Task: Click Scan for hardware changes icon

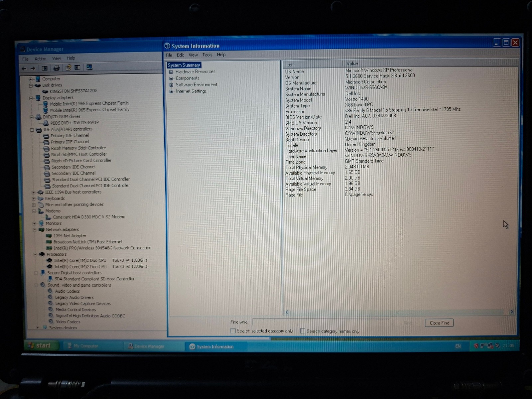Action: pos(89,67)
